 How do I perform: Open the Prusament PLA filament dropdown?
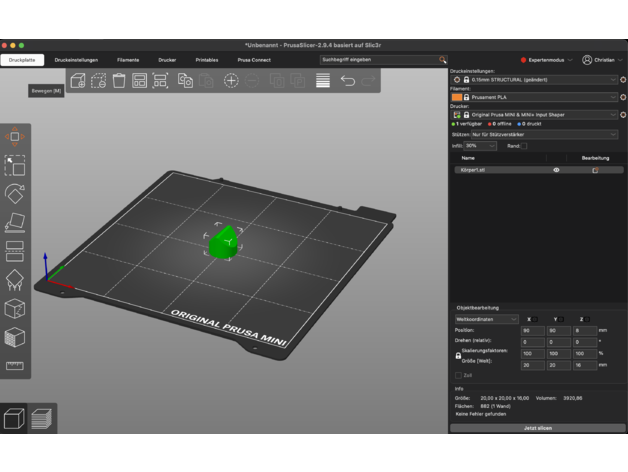point(534,97)
